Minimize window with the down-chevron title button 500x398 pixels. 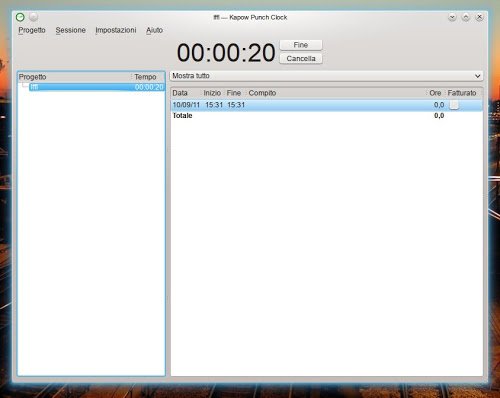452,17
